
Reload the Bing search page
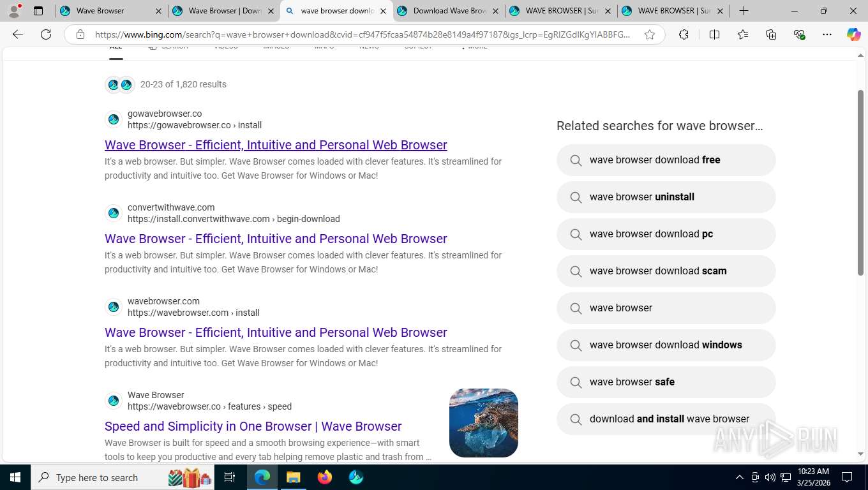[x=46, y=34]
